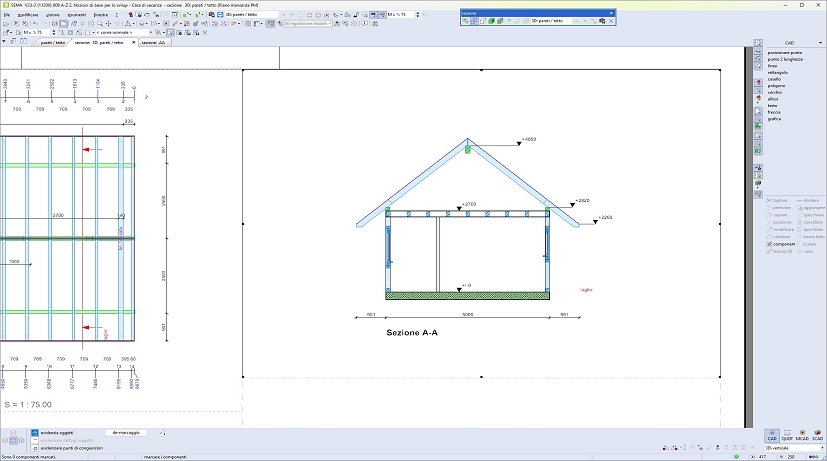Open the '3D-verticale' view dropdown
Image resolution: width=827 pixels, height=461 pixels.
[x=822, y=449]
